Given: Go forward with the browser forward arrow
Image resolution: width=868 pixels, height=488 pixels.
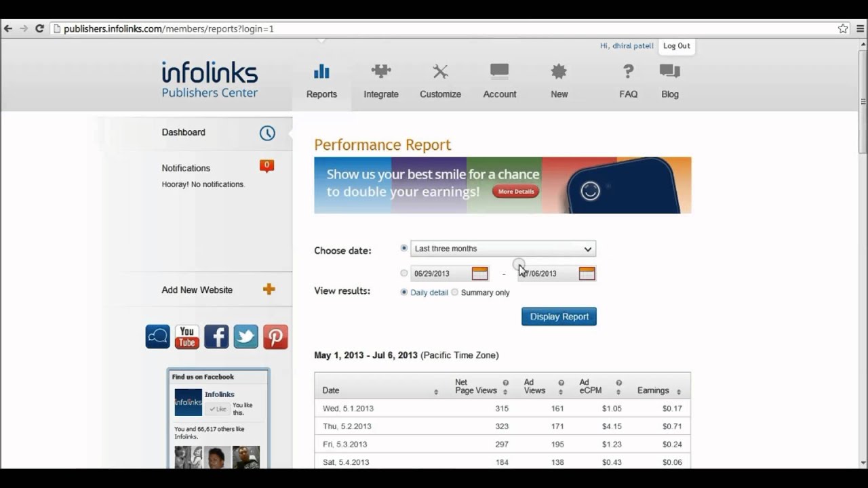Looking at the screenshot, I should tap(24, 28).
